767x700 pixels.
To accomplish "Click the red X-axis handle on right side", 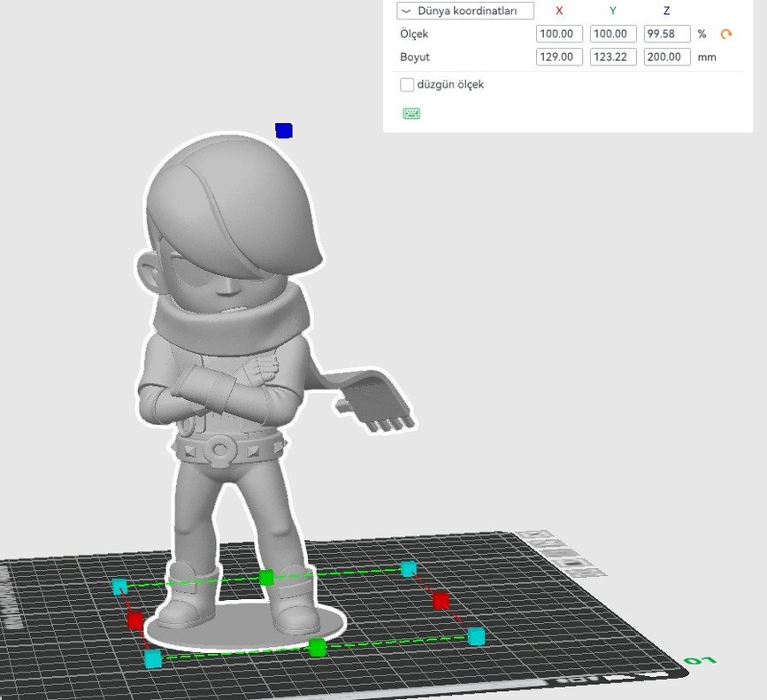I will click(441, 602).
